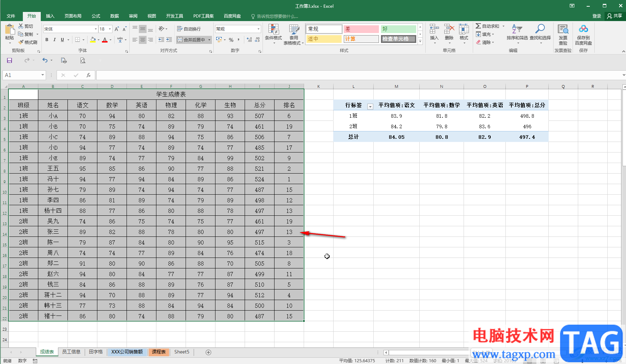
Task: Click the Format cells icon
Action: (x=464, y=29)
